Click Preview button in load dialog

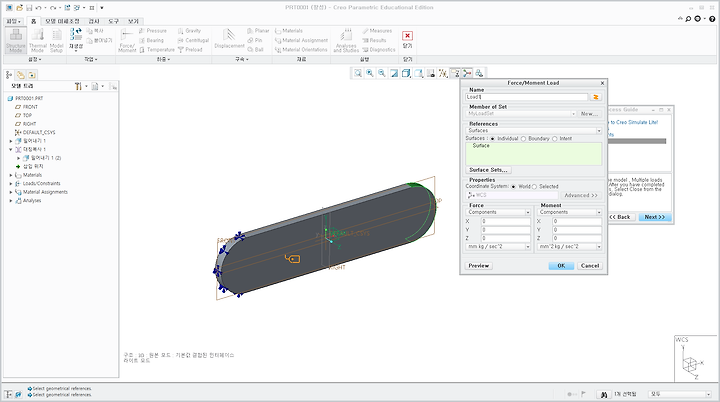pos(478,266)
